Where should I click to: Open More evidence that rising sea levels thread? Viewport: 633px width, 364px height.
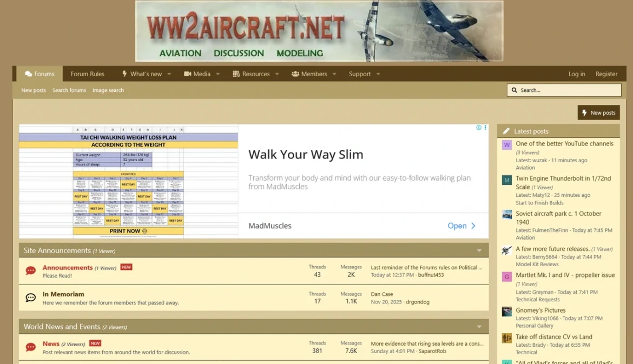click(x=427, y=344)
